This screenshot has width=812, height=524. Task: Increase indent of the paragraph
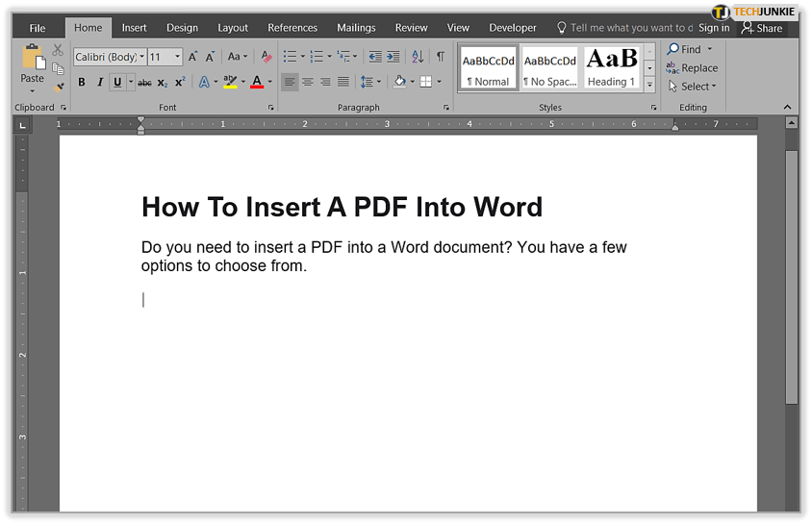(394, 57)
